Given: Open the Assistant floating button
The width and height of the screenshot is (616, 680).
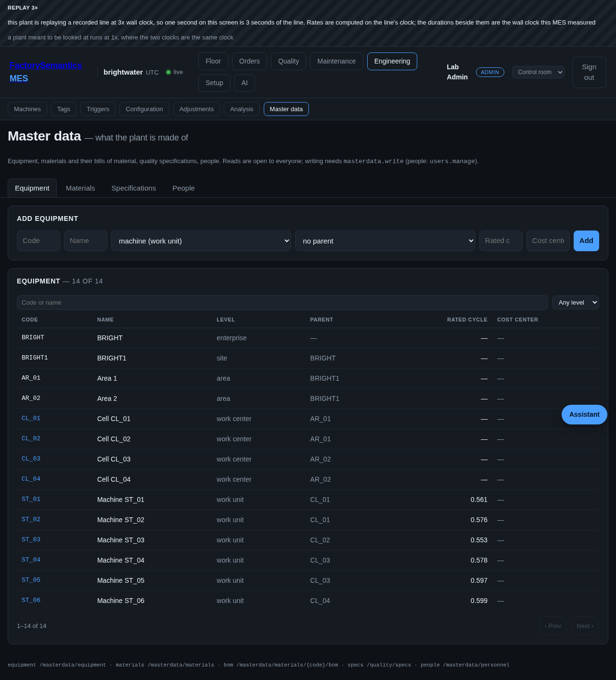Looking at the screenshot, I should 584,414.
